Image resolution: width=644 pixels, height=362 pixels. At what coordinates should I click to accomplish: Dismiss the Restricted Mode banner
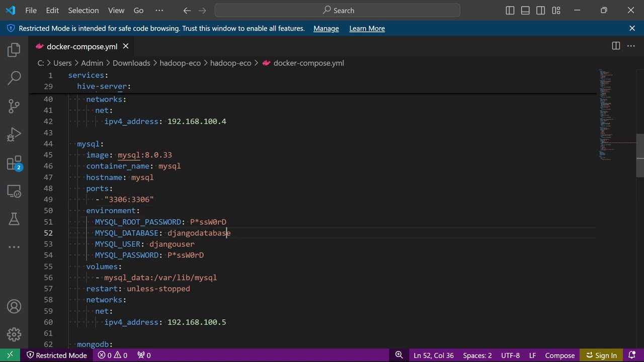[632, 28]
